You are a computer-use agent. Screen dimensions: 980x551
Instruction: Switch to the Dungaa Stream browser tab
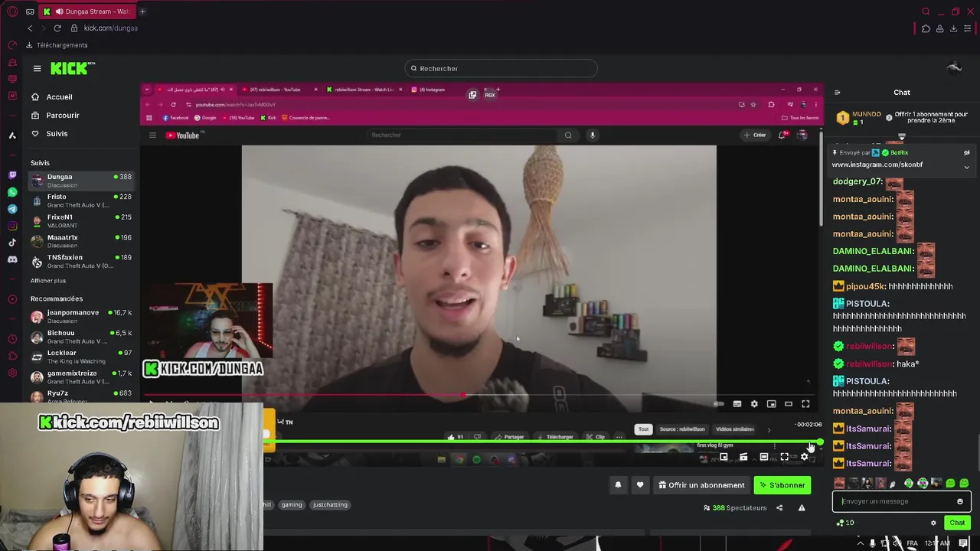[87, 11]
